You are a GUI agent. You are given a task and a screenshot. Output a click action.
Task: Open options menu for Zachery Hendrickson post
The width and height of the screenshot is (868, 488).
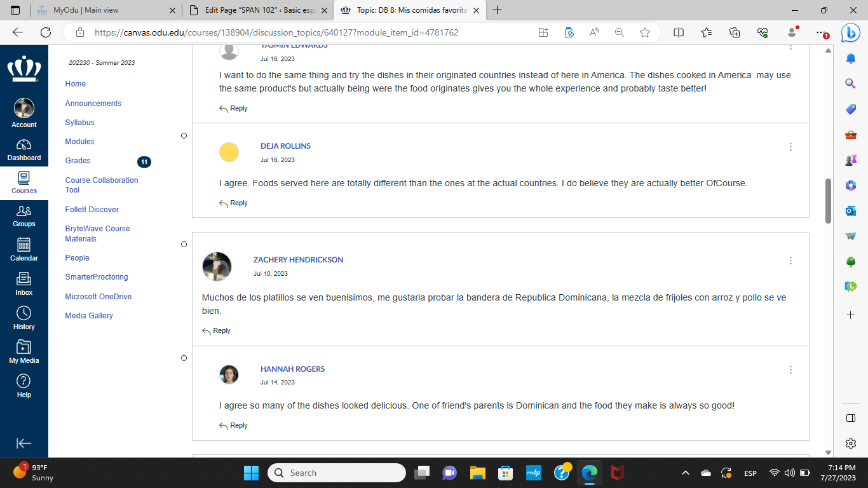pyautogui.click(x=790, y=261)
